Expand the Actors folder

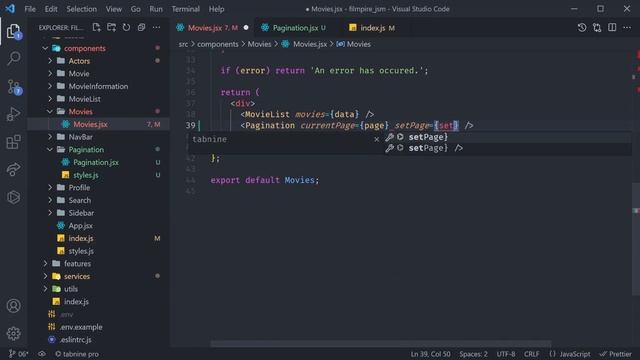click(x=50, y=61)
